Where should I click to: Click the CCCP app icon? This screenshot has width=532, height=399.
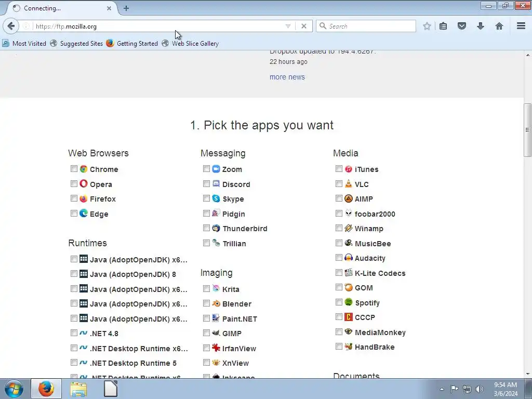pos(349,317)
